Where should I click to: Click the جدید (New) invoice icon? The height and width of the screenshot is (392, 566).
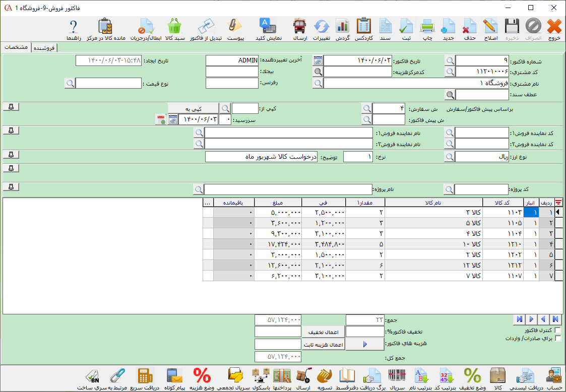[448, 26]
